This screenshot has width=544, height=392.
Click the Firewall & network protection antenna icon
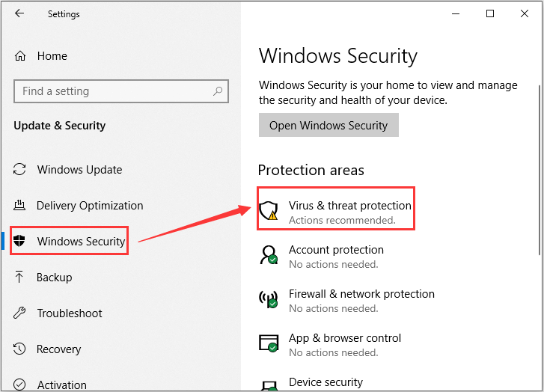(x=269, y=299)
